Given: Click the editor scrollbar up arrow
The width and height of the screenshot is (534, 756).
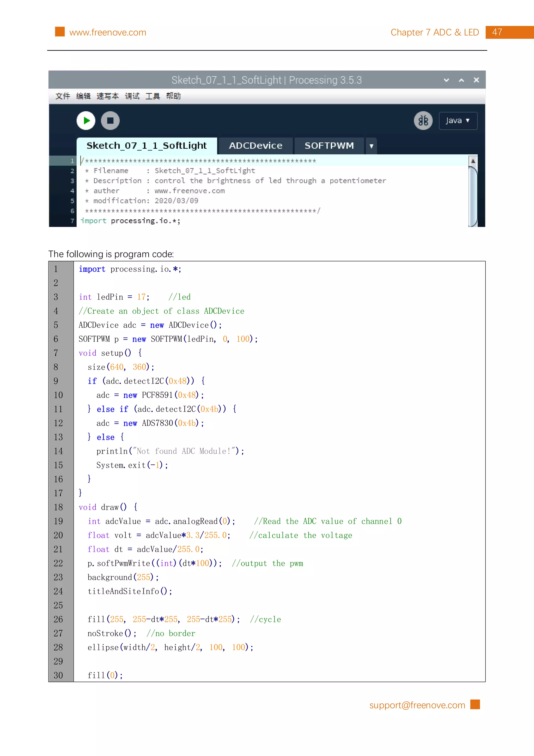Looking at the screenshot, I should coord(473,161).
